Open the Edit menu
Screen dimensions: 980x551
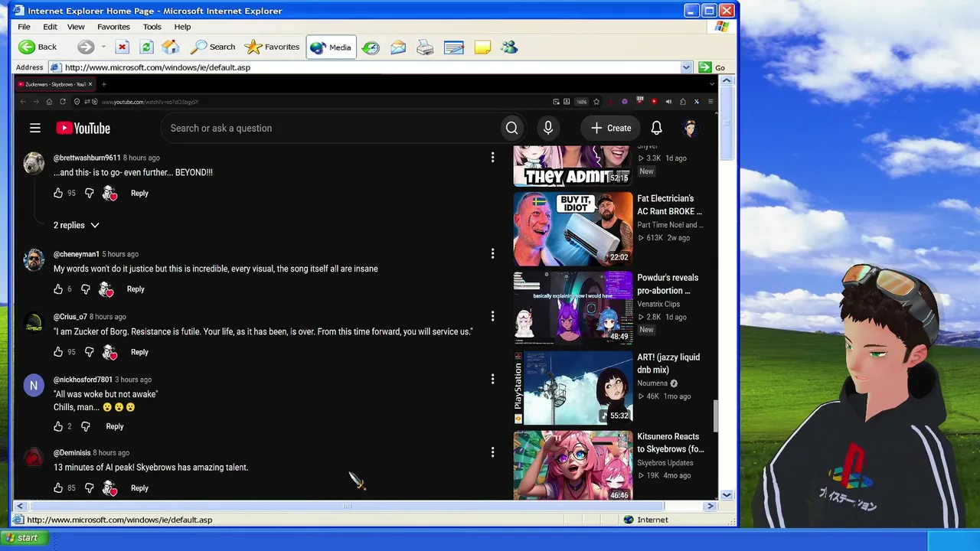click(50, 27)
